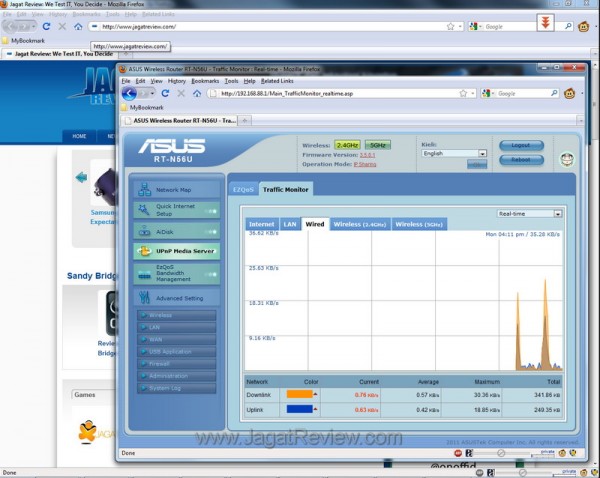Expand the Firewall menu
The height and width of the screenshot is (478, 600).
point(177,364)
